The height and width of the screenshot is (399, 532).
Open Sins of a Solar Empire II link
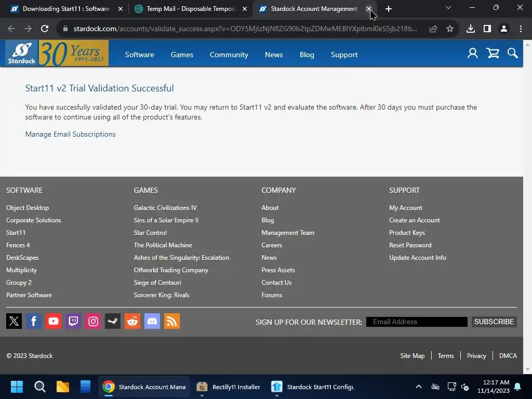(166, 220)
